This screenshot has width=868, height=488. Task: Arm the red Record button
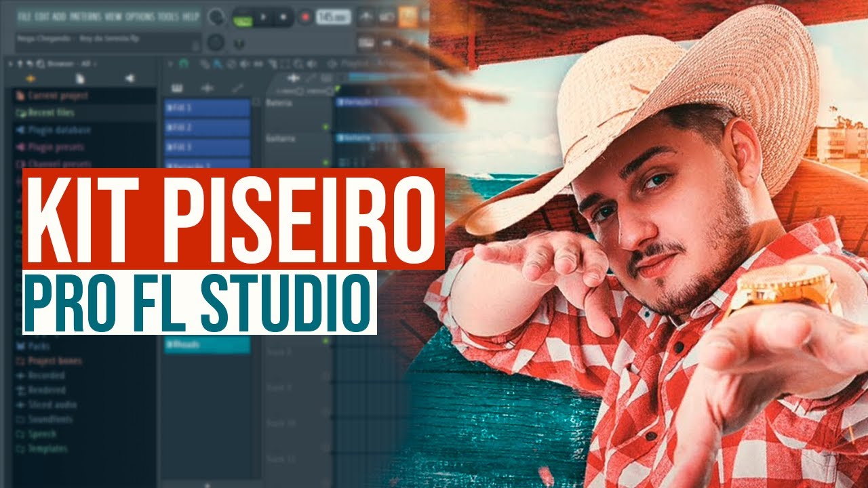tap(305, 18)
